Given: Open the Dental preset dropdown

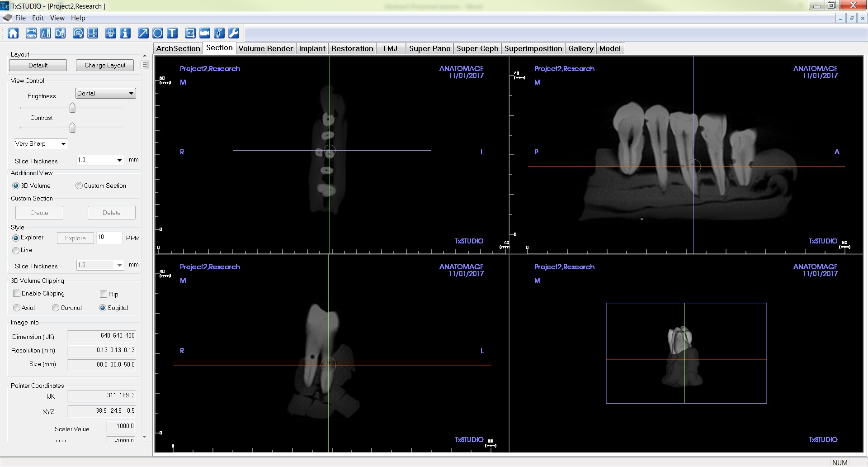Looking at the screenshot, I should (x=105, y=93).
